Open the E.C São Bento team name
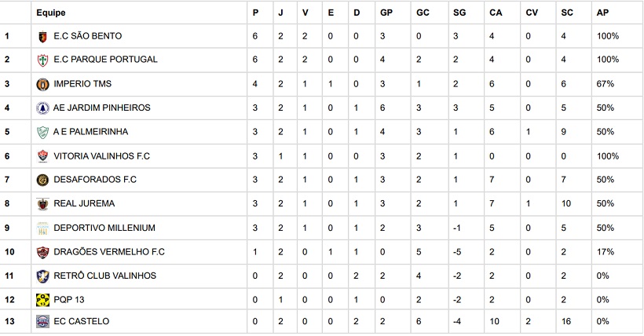 87,36
